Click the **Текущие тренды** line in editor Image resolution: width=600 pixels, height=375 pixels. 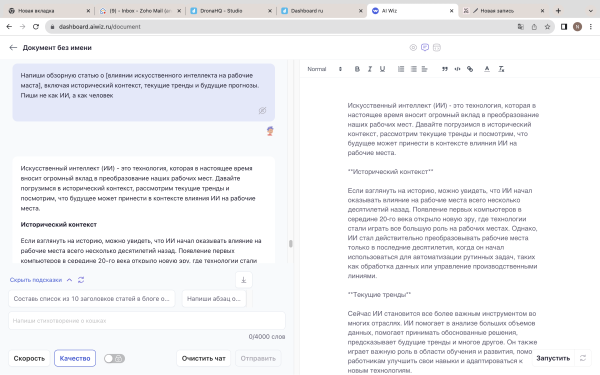click(x=379, y=295)
